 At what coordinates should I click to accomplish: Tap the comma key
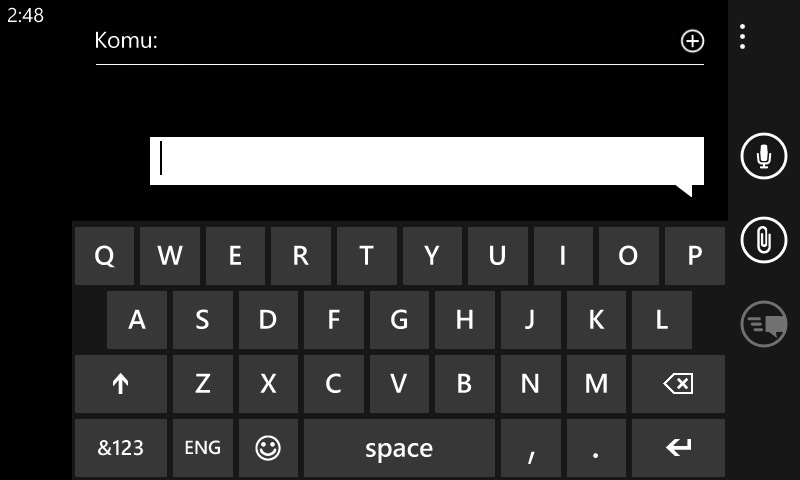pos(531,448)
